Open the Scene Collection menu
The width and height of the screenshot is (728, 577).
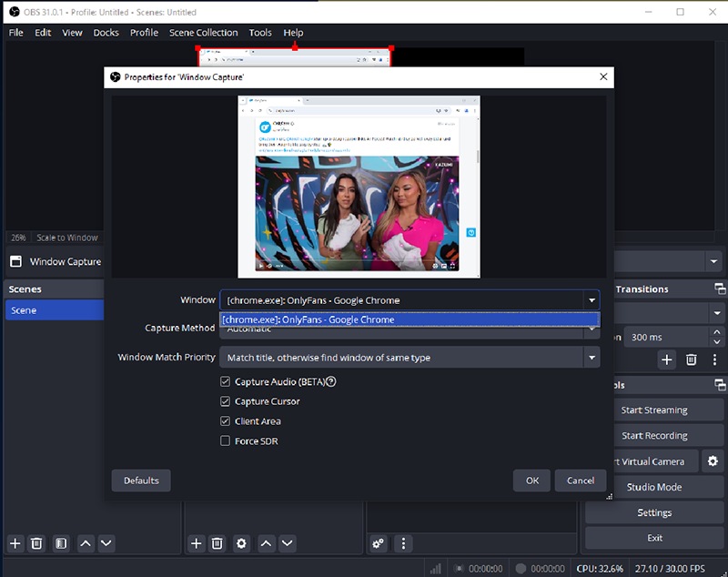coord(203,33)
